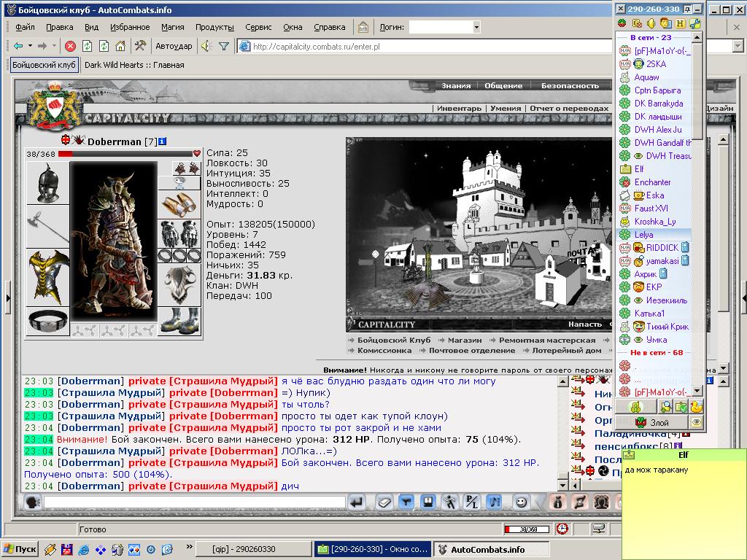This screenshot has height=560, width=747.
Task: Click the red HP bar in character panel
Action: pyautogui.click(x=125, y=154)
